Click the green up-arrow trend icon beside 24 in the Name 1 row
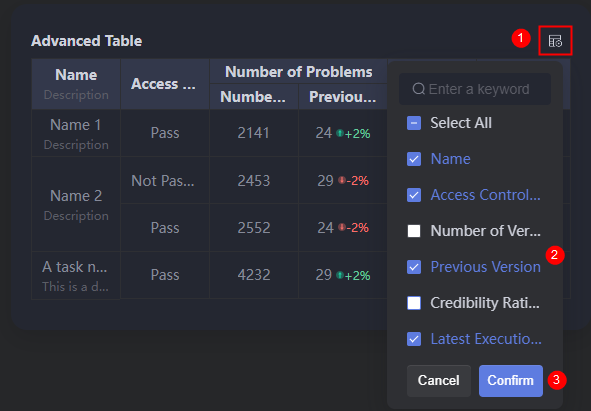This screenshot has height=411, width=591. click(340, 133)
